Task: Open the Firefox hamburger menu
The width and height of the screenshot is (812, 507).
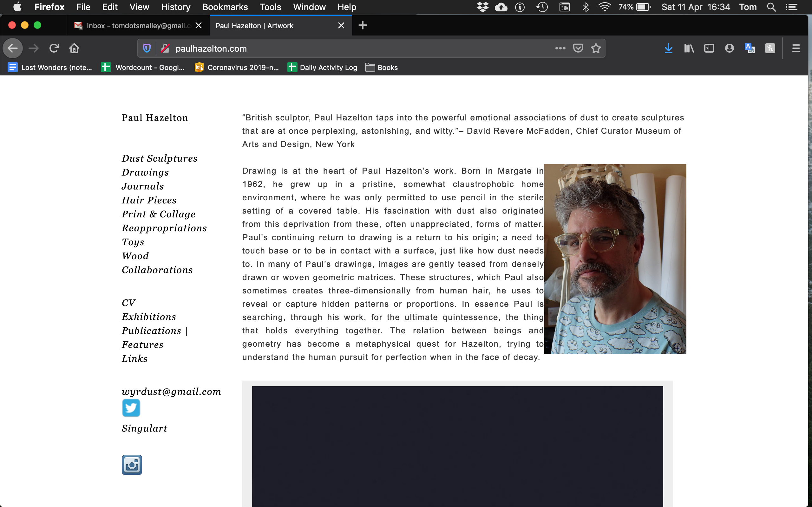Action: (x=796, y=48)
